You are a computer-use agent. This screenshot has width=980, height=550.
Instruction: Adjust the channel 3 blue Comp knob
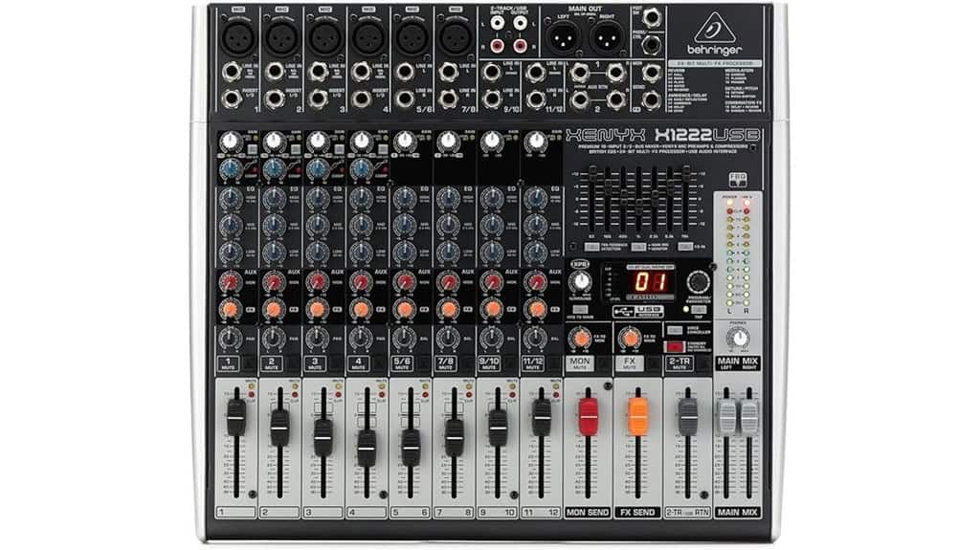317,169
